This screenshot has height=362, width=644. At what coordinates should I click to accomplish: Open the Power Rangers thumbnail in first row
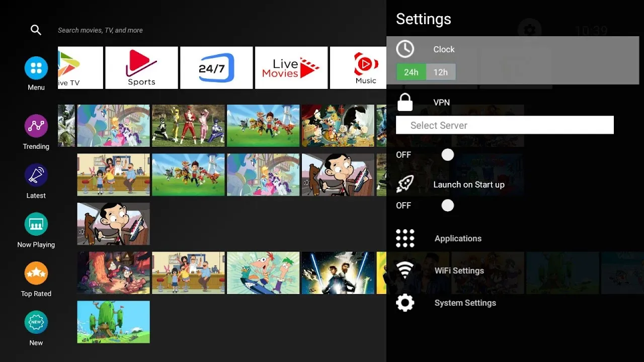pos(188,126)
